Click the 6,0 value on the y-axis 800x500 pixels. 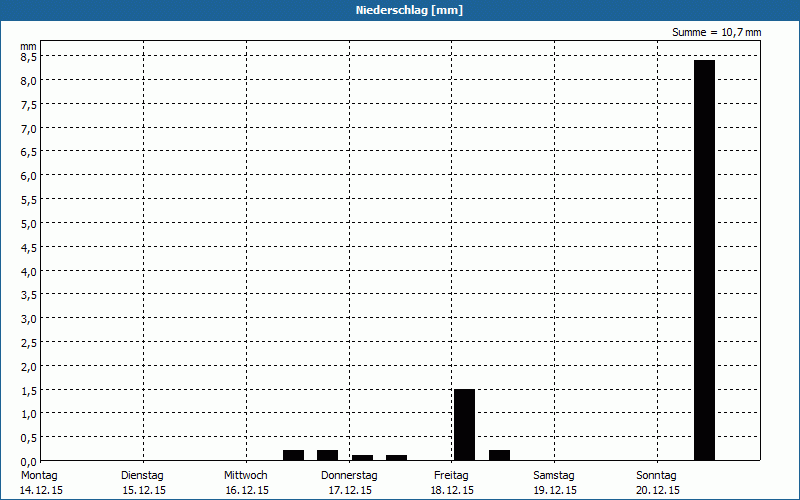tap(29, 176)
